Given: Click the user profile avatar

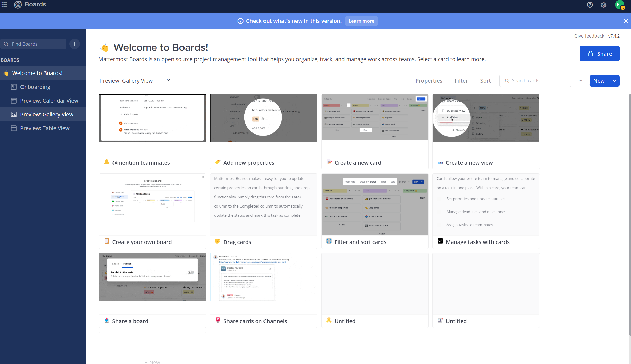Looking at the screenshot, I should click(x=619, y=5).
